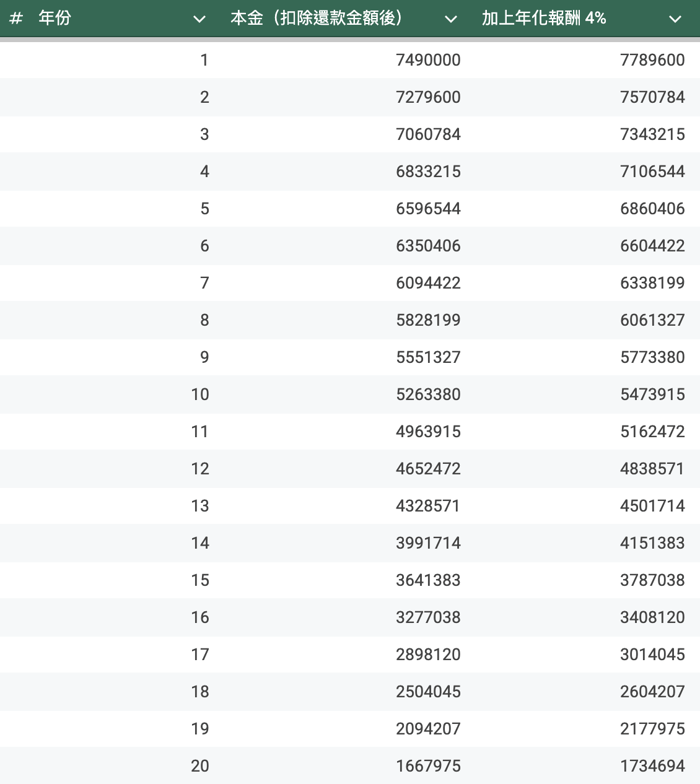
Task: Click principal value 4652472
Action: 428,469
